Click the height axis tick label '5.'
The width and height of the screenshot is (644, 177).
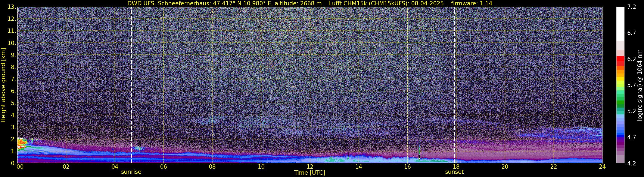pos(13,103)
